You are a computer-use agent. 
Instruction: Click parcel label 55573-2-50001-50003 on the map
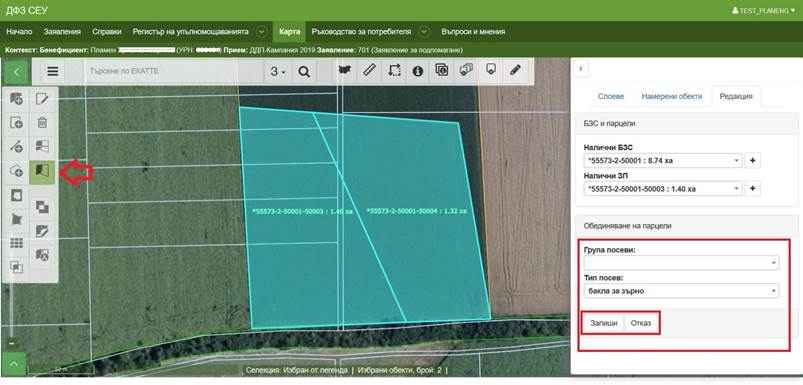[302, 211]
